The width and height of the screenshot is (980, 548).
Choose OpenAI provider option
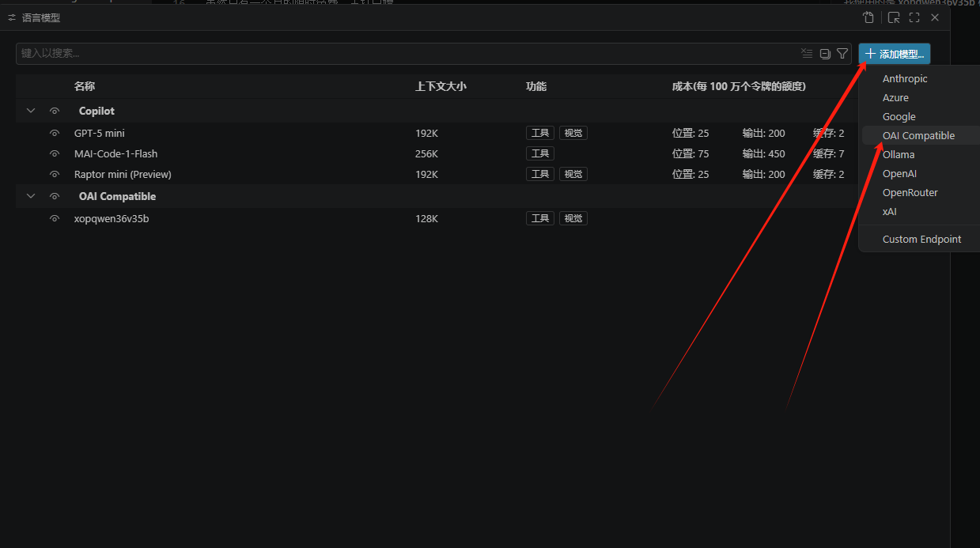click(x=899, y=174)
